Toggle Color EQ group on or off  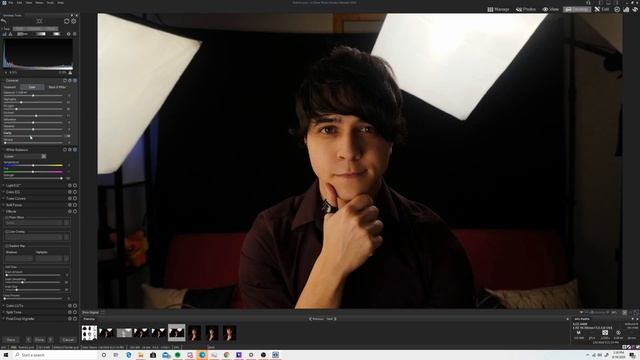(75, 192)
